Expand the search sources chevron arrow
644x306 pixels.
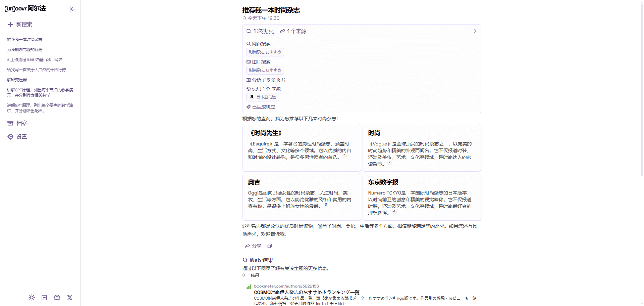(475, 31)
